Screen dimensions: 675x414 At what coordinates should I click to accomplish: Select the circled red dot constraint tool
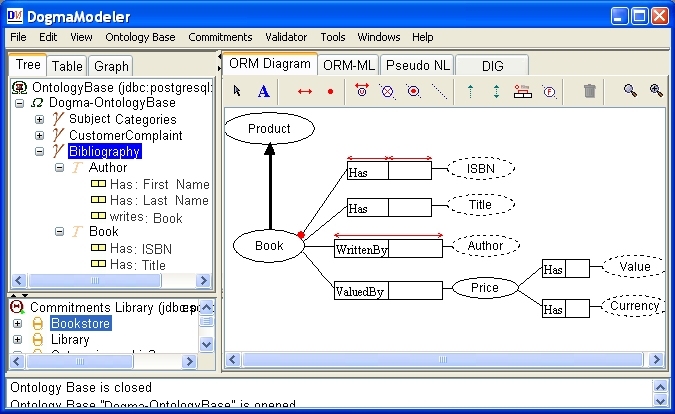click(413, 91)
